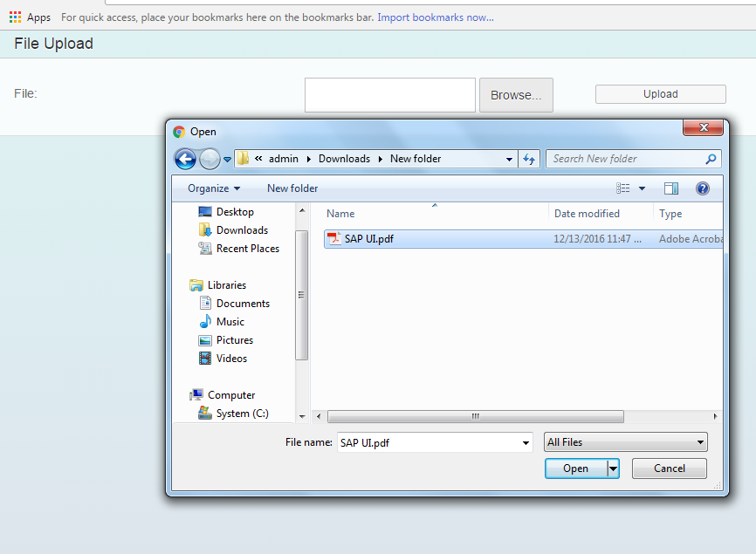This screenshot has width=756, height=554.
Task: Sort by the Date modified column
Action: pyautogui.click(x=587, y=214)
